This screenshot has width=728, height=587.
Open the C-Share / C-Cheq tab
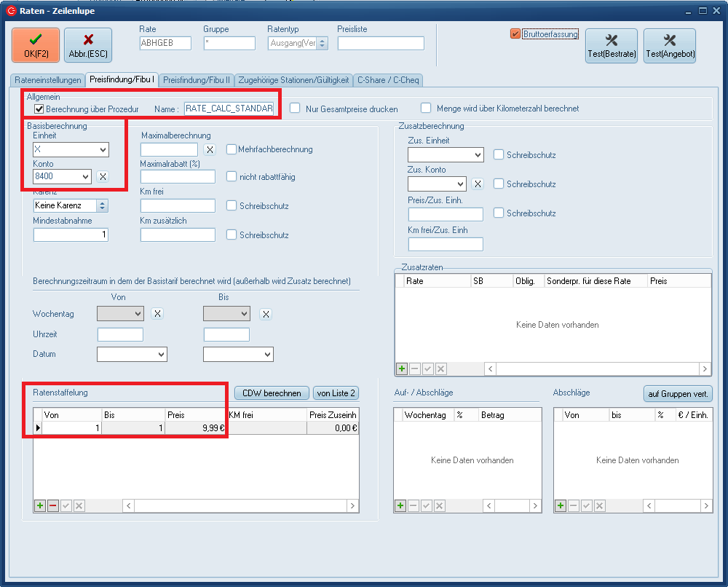pos(388,79)
